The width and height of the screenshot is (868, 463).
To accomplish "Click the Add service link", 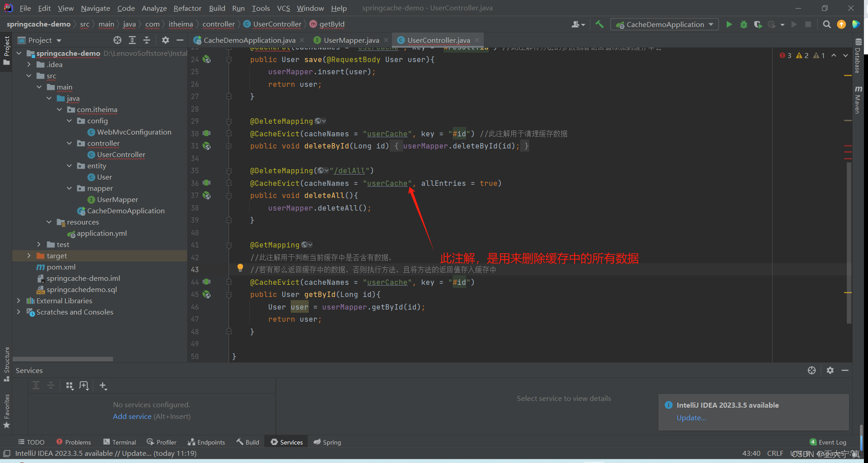I will point(132,416).
